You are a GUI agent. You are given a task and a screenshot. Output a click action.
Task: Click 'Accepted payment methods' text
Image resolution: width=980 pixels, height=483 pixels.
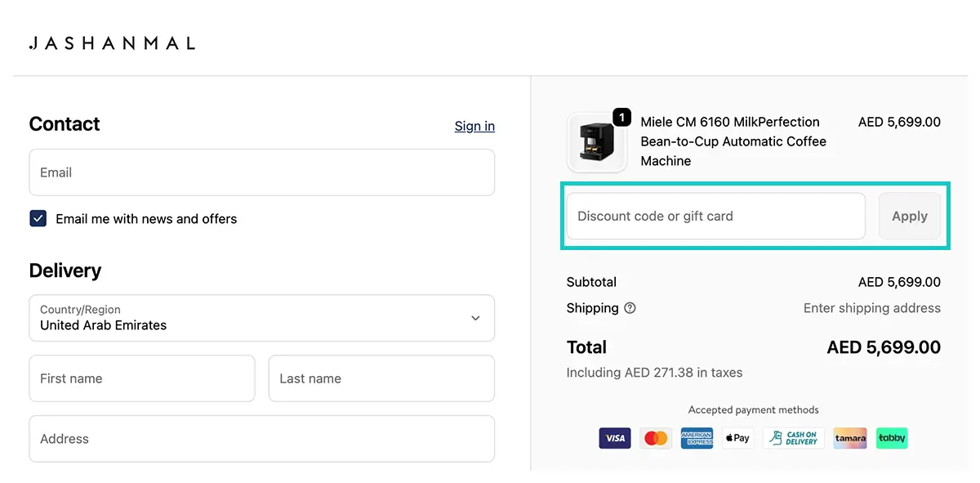point(753,410)
